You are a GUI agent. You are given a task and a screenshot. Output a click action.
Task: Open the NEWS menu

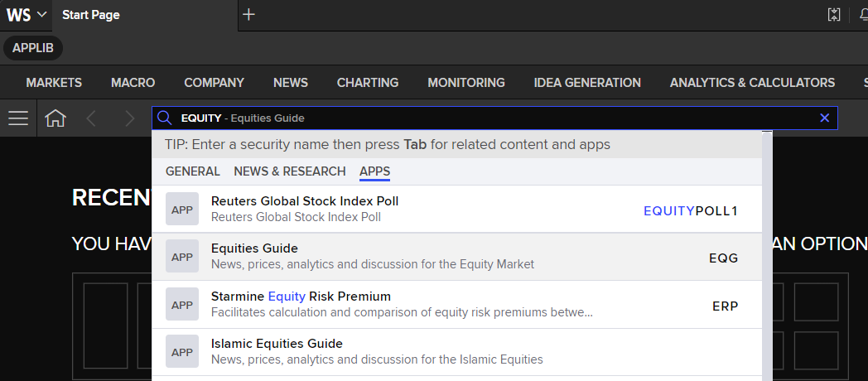coord(291,83)
